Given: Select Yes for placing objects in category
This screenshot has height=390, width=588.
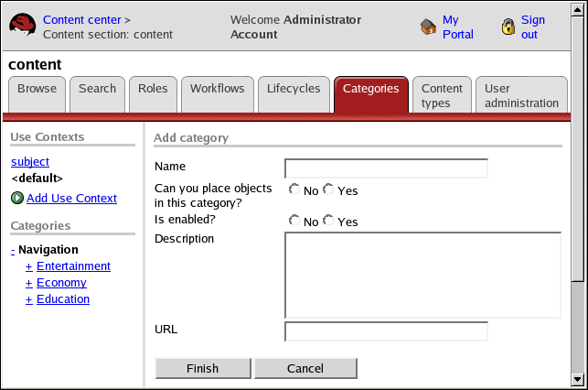Looking at the screenshot, I should (328, 190).
